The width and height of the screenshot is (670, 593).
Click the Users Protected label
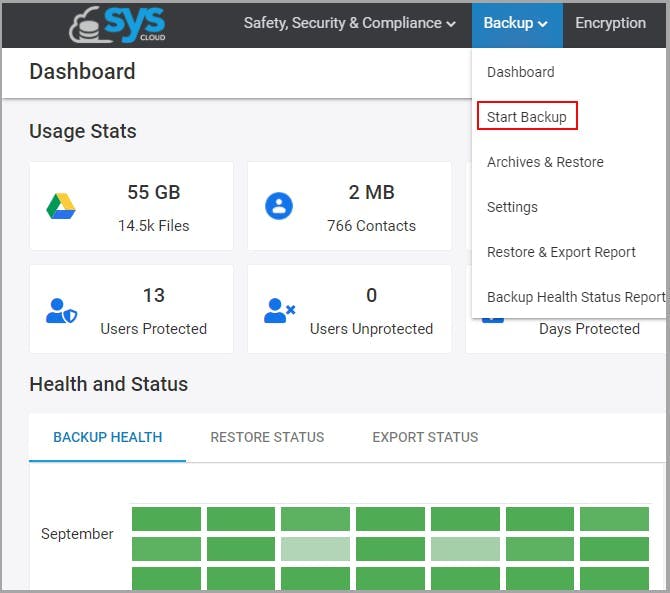tap(153, 329)
